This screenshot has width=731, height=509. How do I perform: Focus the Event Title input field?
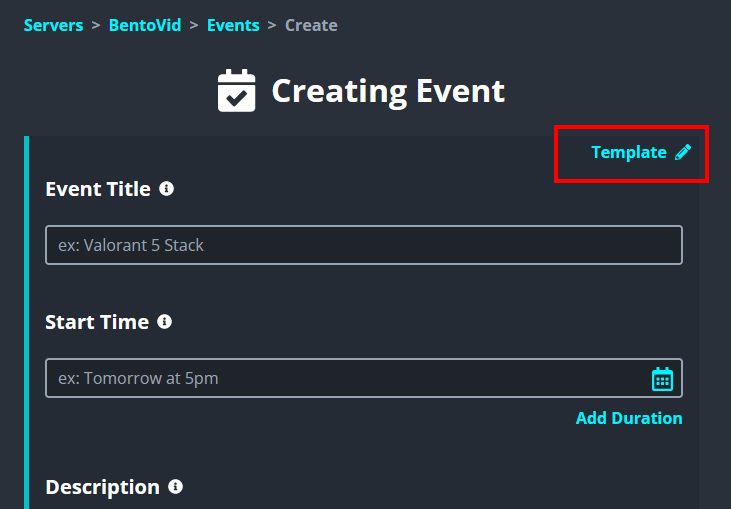pyautogui.click(x=364, y=245)
